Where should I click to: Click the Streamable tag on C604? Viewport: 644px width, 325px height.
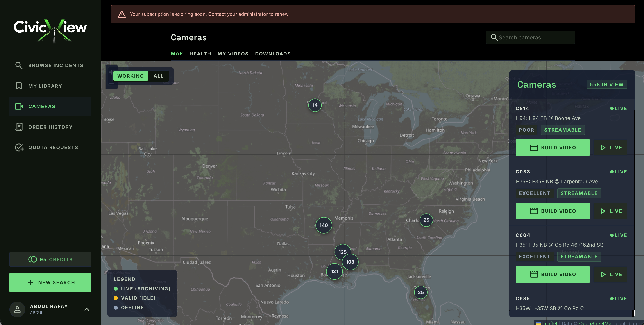(579, 257)
